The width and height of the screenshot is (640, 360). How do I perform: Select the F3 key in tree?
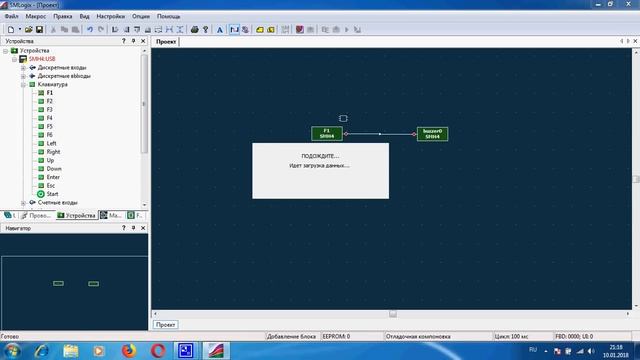click(49, 110)
